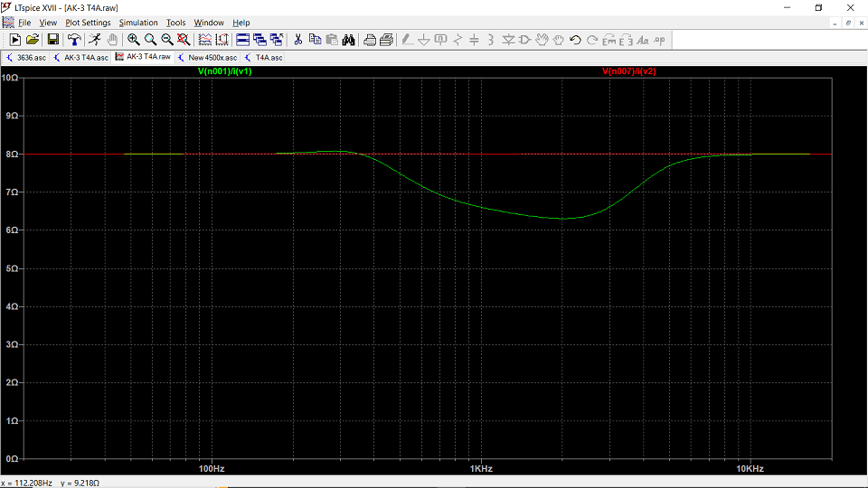The width and height of the screenshot is (868, 488).
Task: Switch to the New 4500x.asc tab
Action: click(x=207, y=58)
